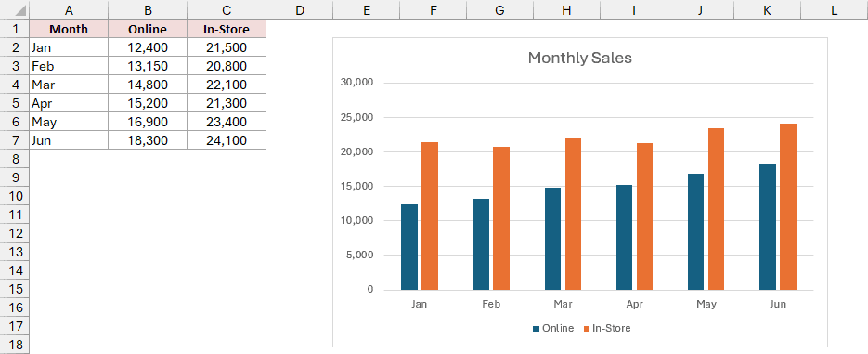868x354 pixels.
Task: Select column L header
Action: (835, 9)
